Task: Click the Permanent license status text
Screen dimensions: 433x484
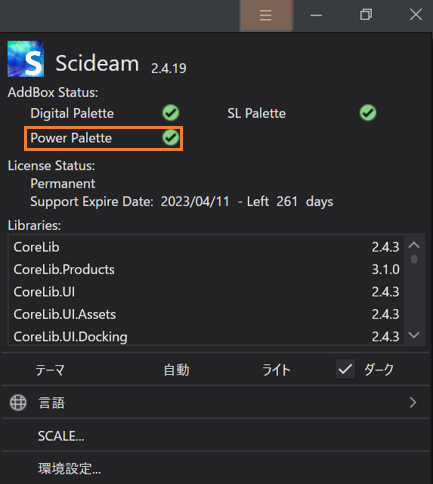Action: pyautogui.click(x=63, y=183)
